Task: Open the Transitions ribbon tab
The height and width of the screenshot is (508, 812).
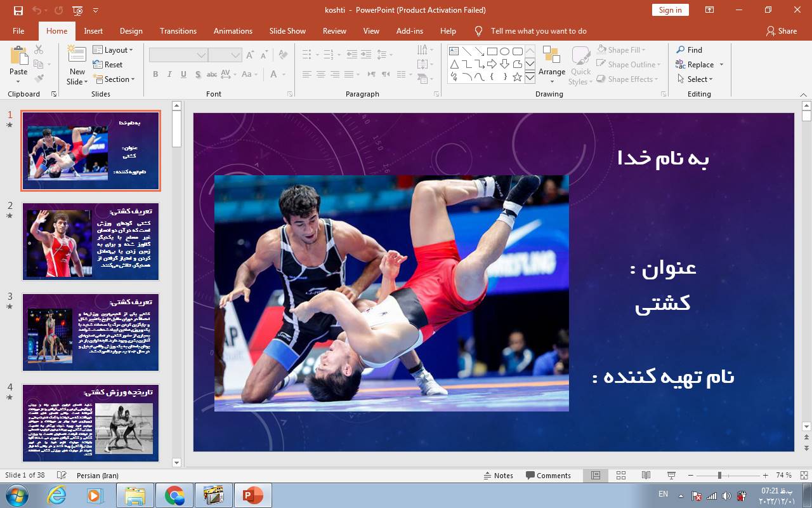Action: [x=178, y=30]
